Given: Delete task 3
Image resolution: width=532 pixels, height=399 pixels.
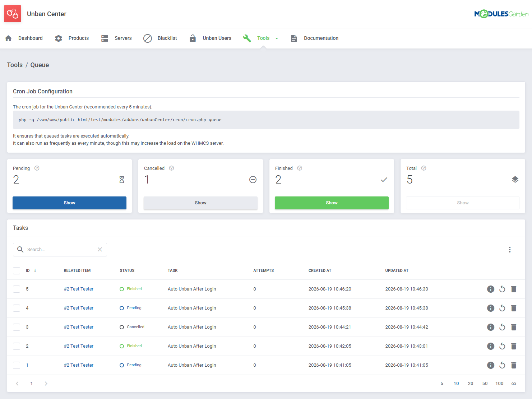Looking at the screenshot, I should (x=514, y=327).
